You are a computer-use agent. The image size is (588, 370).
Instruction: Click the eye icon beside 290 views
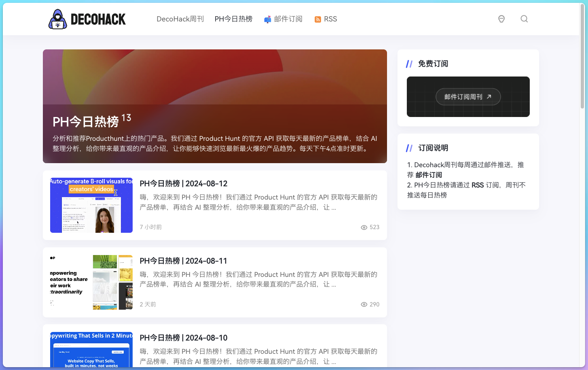tap(364, 304)
